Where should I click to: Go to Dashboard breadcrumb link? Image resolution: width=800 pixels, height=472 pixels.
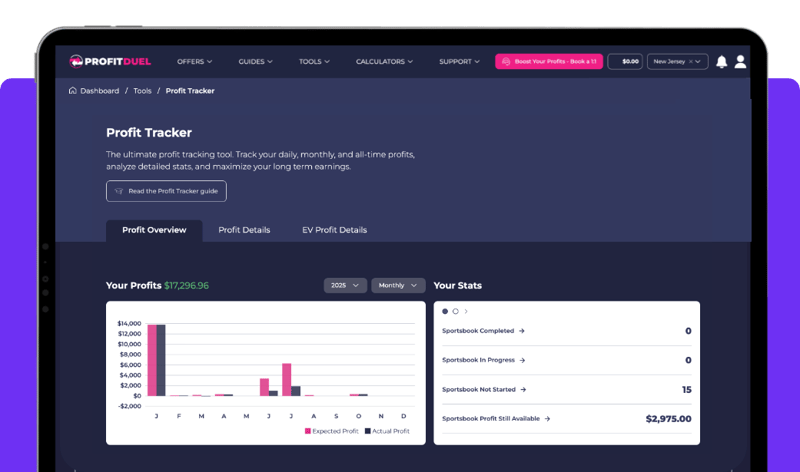click(x=99, y=91)
